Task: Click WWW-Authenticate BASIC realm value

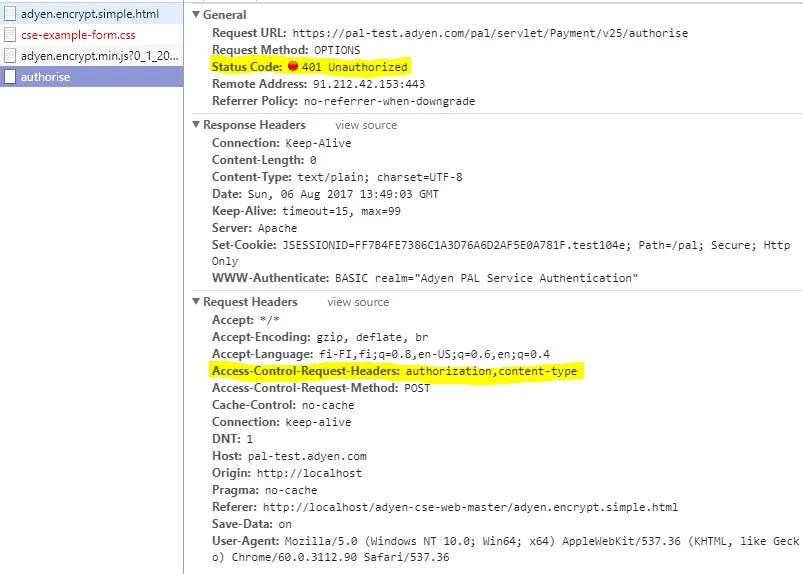Action: 487,278
